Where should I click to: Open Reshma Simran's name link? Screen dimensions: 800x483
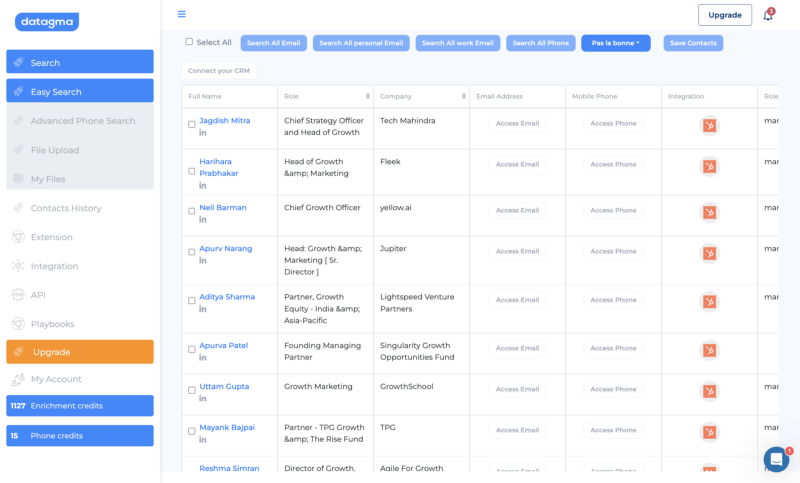(x=229, y=468)
